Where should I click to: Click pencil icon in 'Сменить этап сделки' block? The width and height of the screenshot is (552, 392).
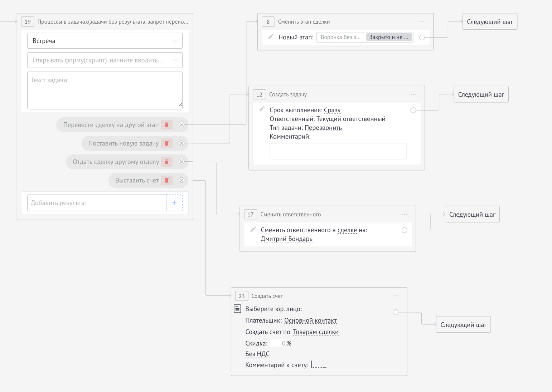pyautogui.click(x=271, y=36)
